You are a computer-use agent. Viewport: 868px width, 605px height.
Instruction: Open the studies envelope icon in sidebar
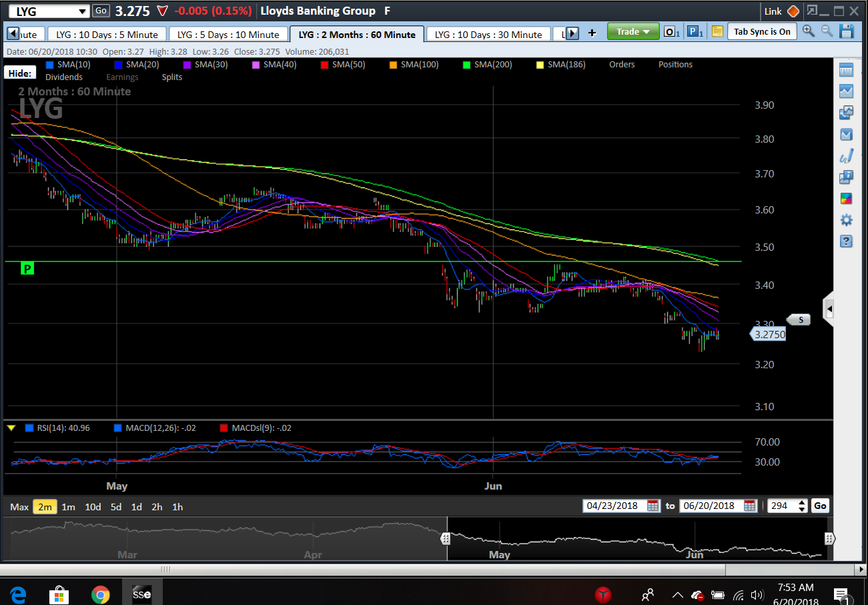(x=846, y=134)
